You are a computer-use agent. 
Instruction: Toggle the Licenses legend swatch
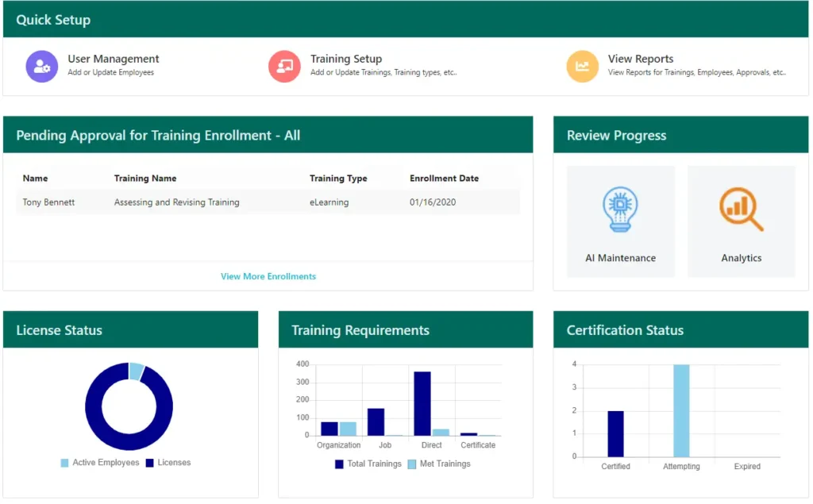pyautogui.click(x=149, y=463)
